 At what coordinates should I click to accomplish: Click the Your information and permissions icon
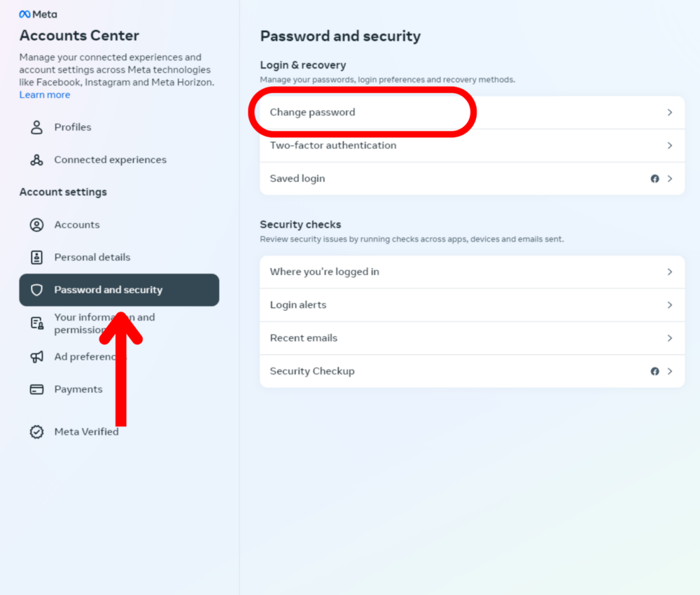point(36,323)
